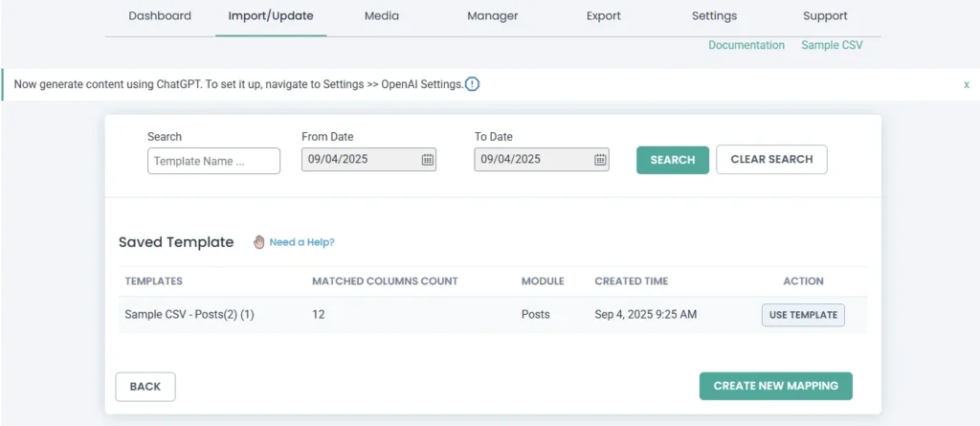The height and width of the screenshot is (426, 980).
Task: Open the From Date calendar icon
Action: pos(427,160)
